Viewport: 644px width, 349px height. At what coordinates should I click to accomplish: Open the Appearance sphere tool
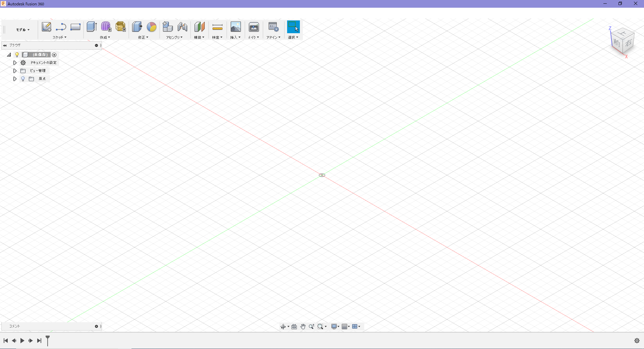click(x=152, y=27)
